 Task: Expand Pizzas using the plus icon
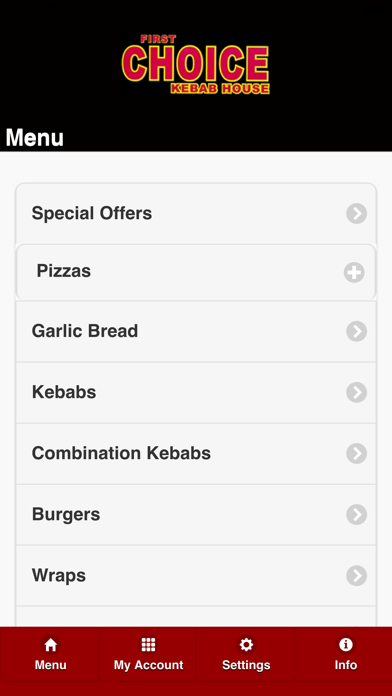pos(354,272)
